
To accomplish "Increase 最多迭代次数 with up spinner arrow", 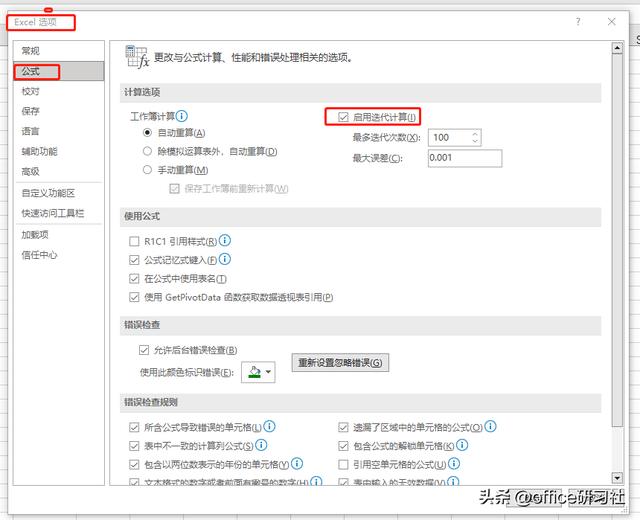I will (475, 133).
